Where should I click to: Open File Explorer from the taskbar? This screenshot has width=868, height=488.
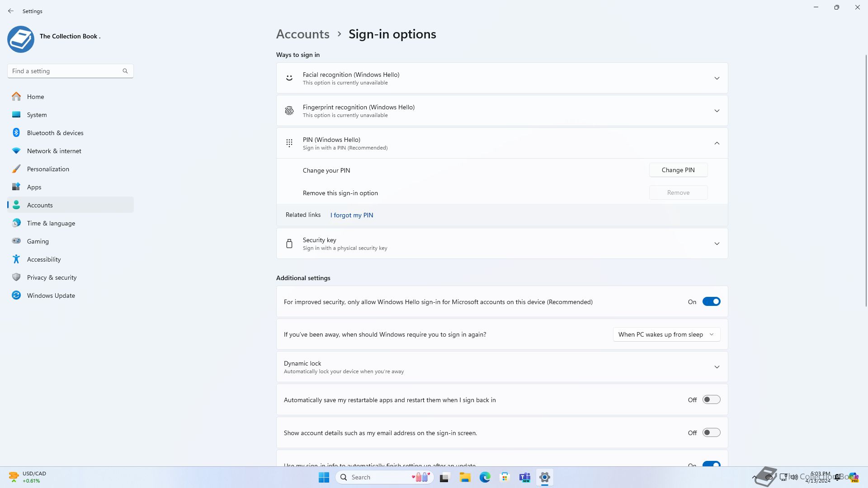[x=465, y=477]
